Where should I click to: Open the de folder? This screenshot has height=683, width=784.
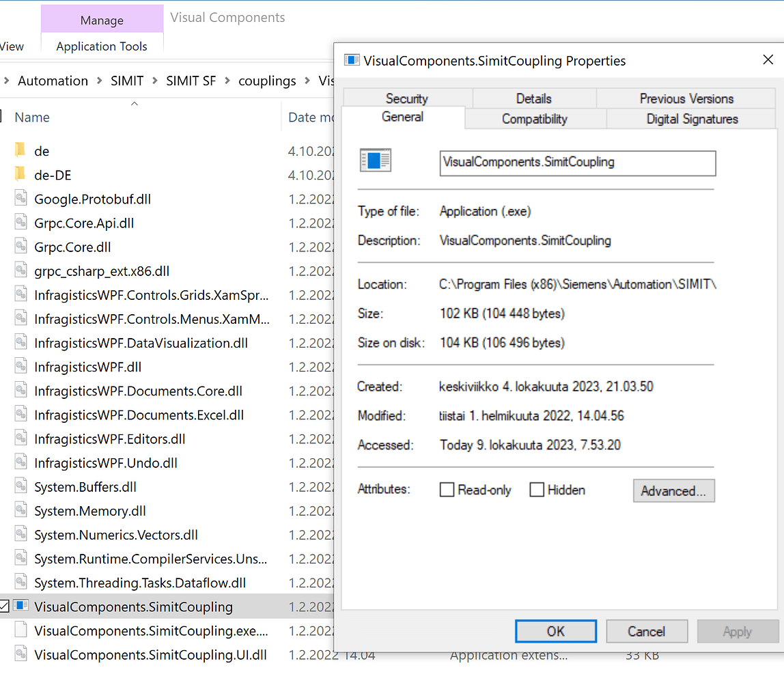(x=42, y=150)
